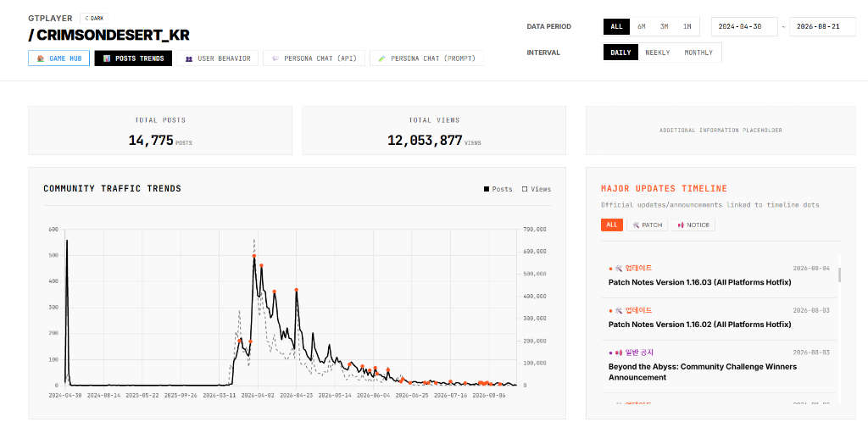
Task: Click the TOTAL VIEWS 12,053,877 card
Action: tap(434, 130)
